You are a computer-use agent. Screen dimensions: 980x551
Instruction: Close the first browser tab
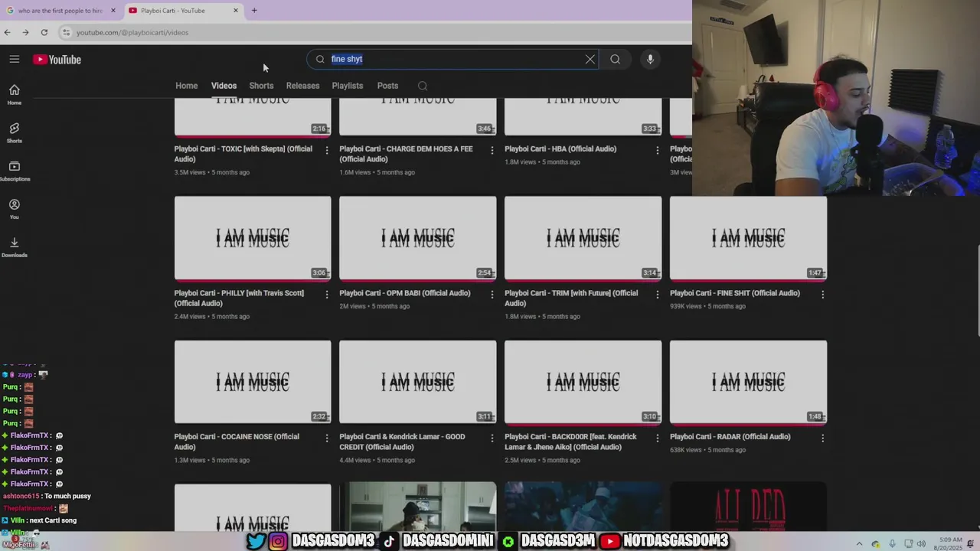[x=113, y=11]
